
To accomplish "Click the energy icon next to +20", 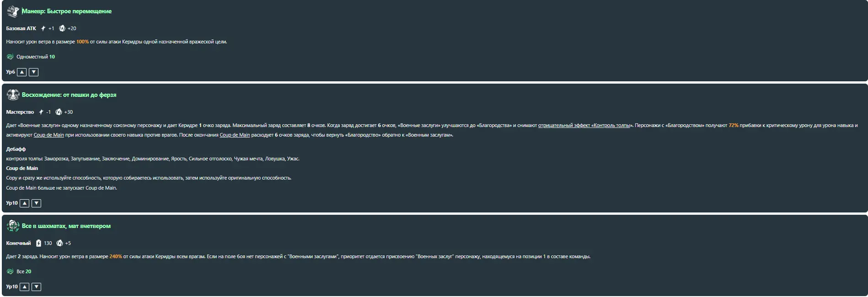I will point(62,28).
